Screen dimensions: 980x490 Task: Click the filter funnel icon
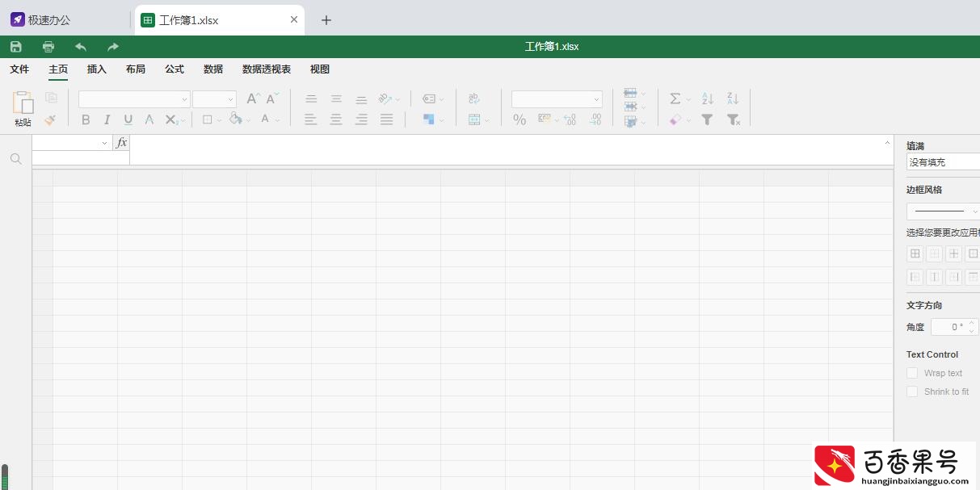pyautogui.click(x=708, y=119)
